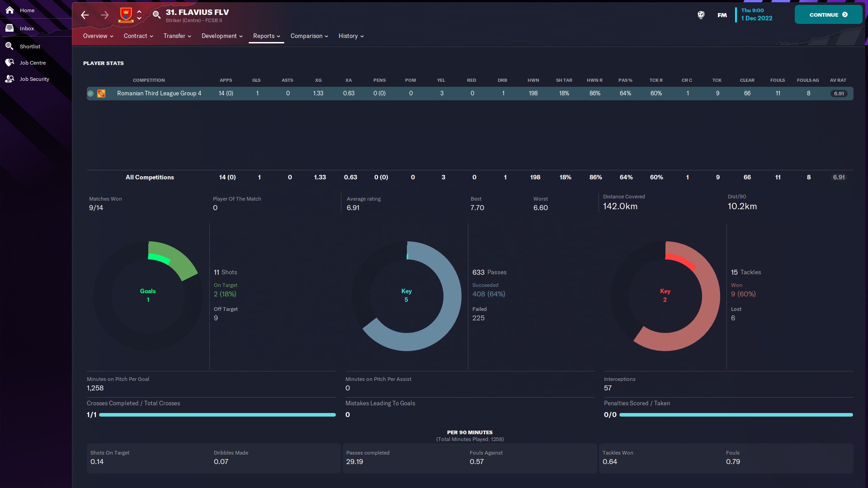Expand the Overview dropdown

[x=98, y=36]
